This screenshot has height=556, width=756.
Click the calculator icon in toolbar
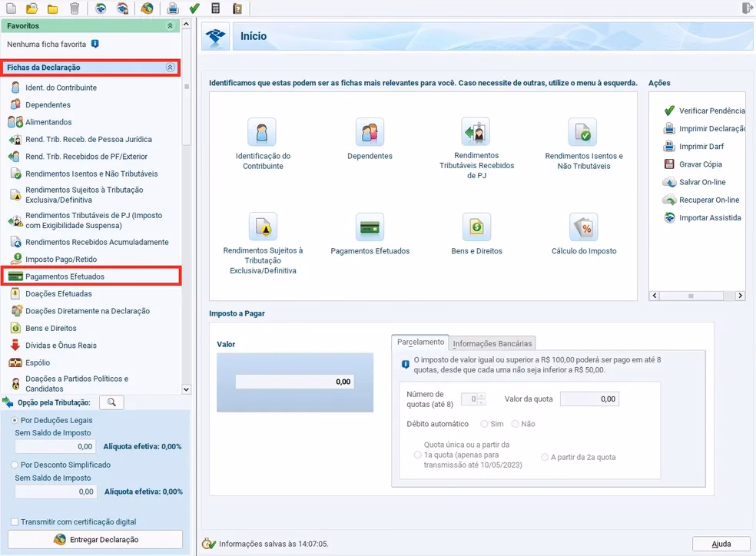216,8
